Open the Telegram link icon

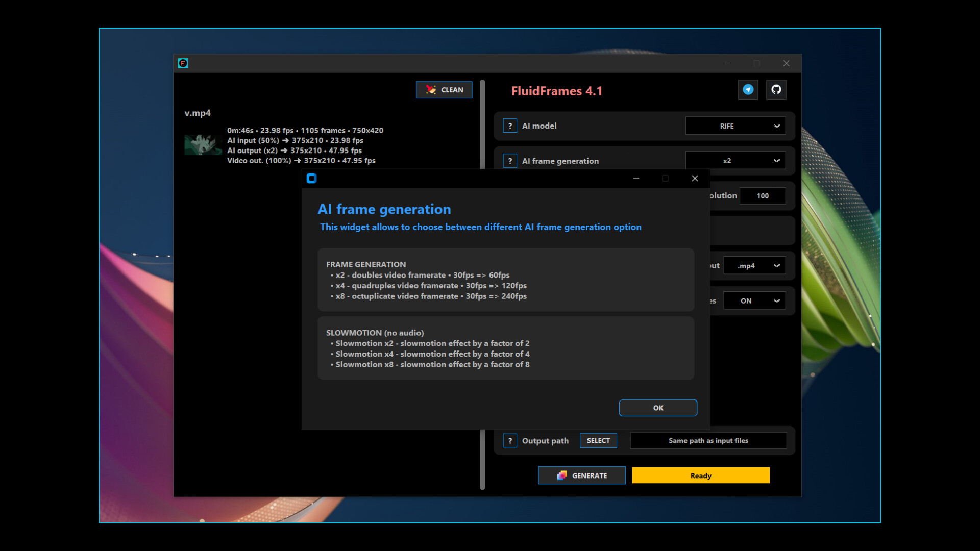[x=747, y=90]
